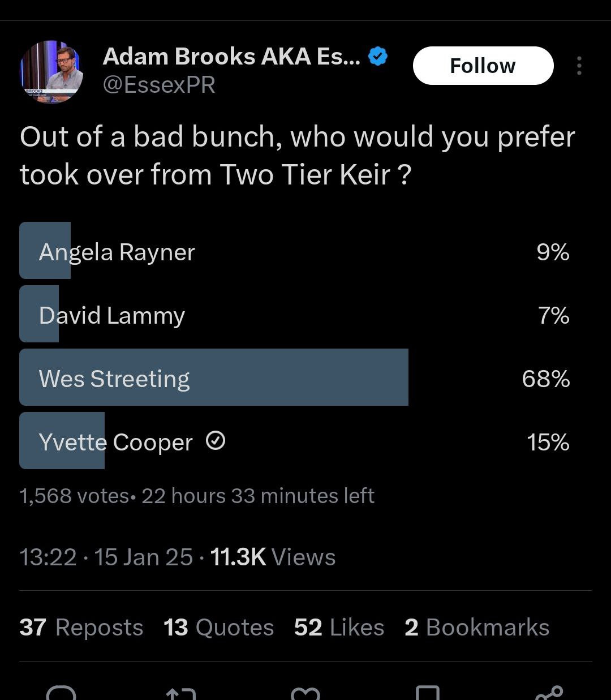Screen dimensions: 611x700
Task: Click the checkmark icon beside Yvette Cooper
Action: pyautogui.click(x=216, y=440)
